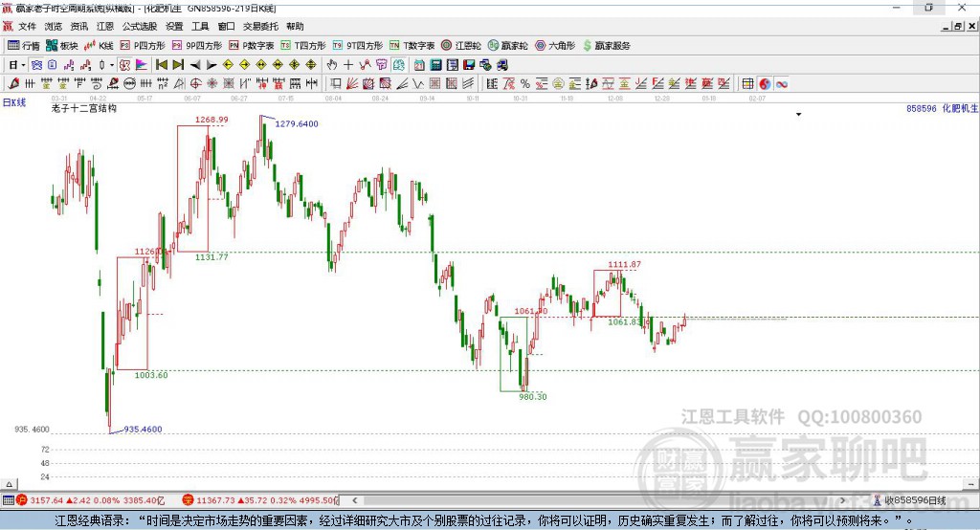Open the period 日 dropdown

click(16, 65)
